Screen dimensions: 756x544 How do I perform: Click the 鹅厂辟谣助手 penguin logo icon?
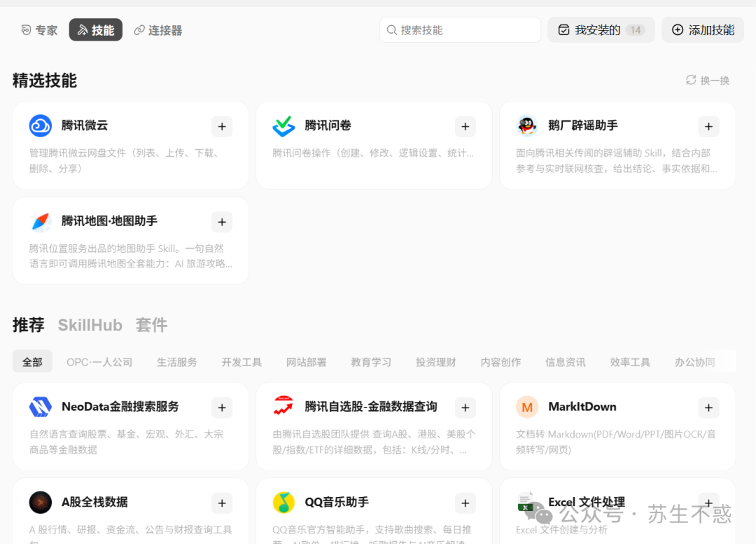pos(527,126)
